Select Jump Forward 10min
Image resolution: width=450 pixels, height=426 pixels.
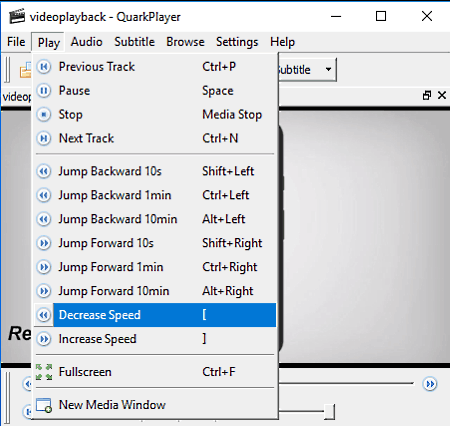tap(155, 291)
